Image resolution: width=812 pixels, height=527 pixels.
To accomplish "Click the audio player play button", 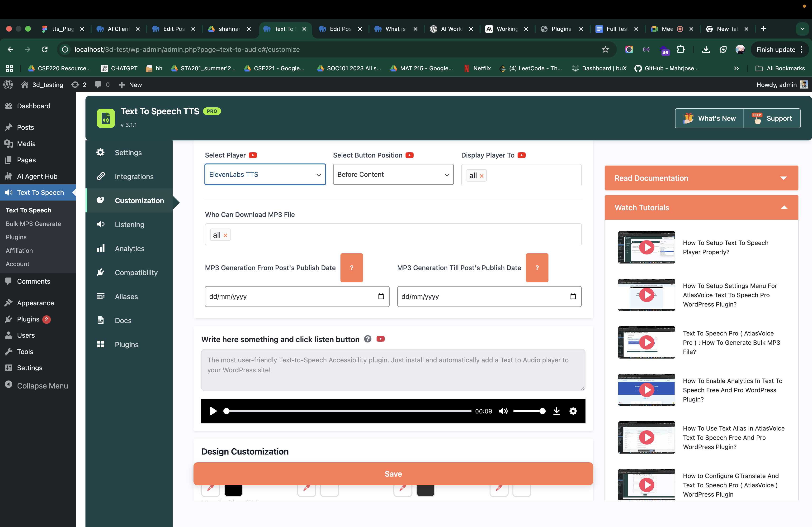I will point(213,411).
